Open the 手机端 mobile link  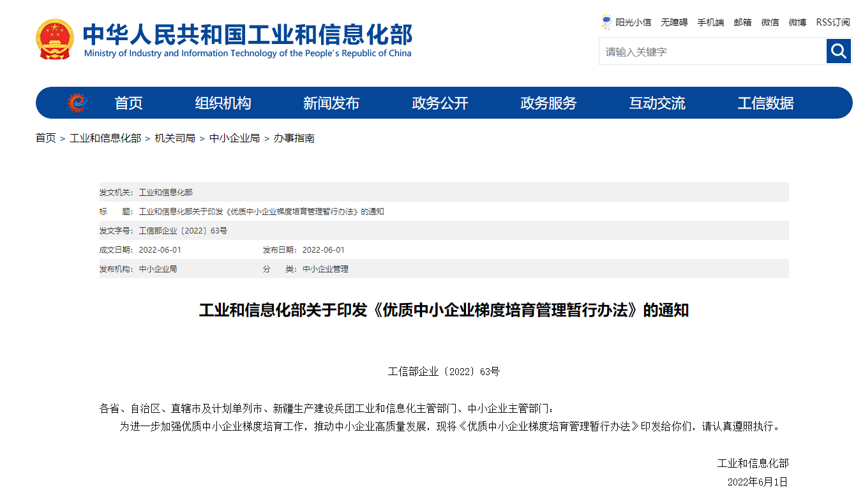(710, 22)
